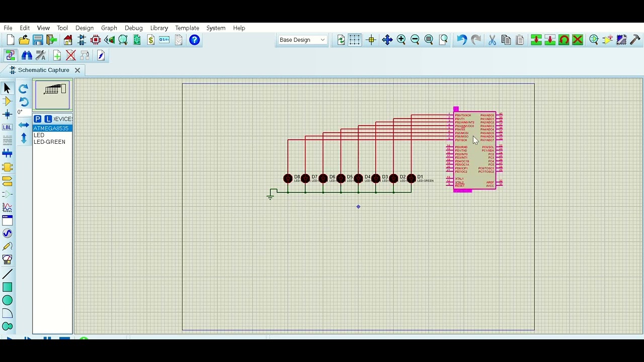
Task: Select the 2D circle drawing tool
Action: (x=7, y=301)
